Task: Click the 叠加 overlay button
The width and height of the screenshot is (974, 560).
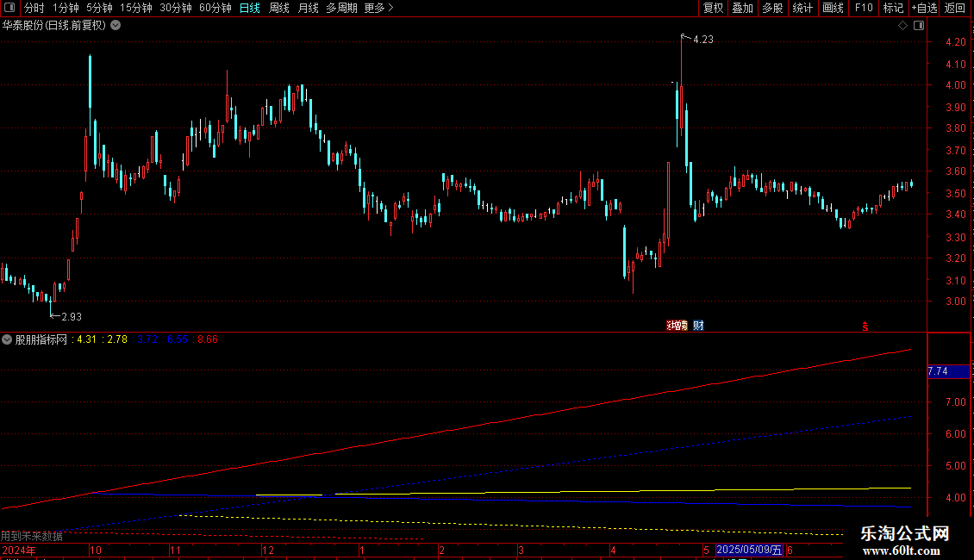Action: point(742,8)
